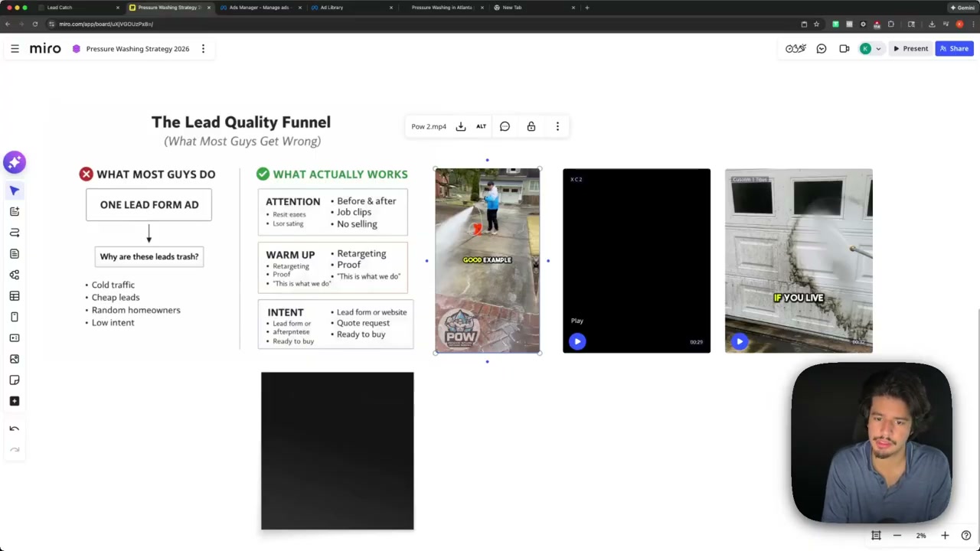
Task: Open more options for Pow 2.mp4
Action: click(557, 126)
